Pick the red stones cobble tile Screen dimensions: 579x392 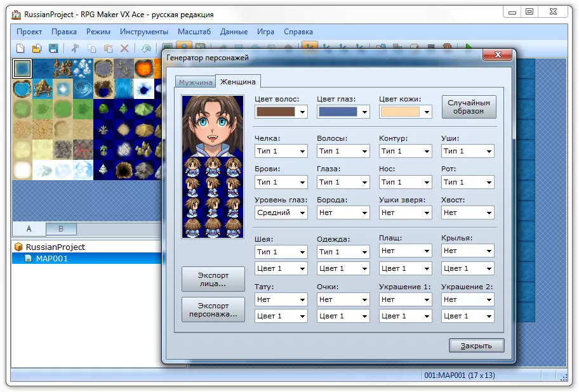pos(83,150)
